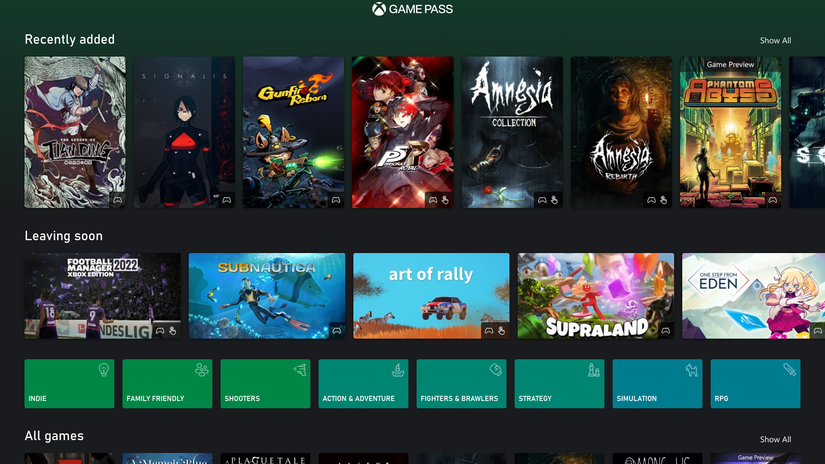Select the Persona 5 Royal cover
This screenshot has height=464, width=825.
[x=402, y=132]
